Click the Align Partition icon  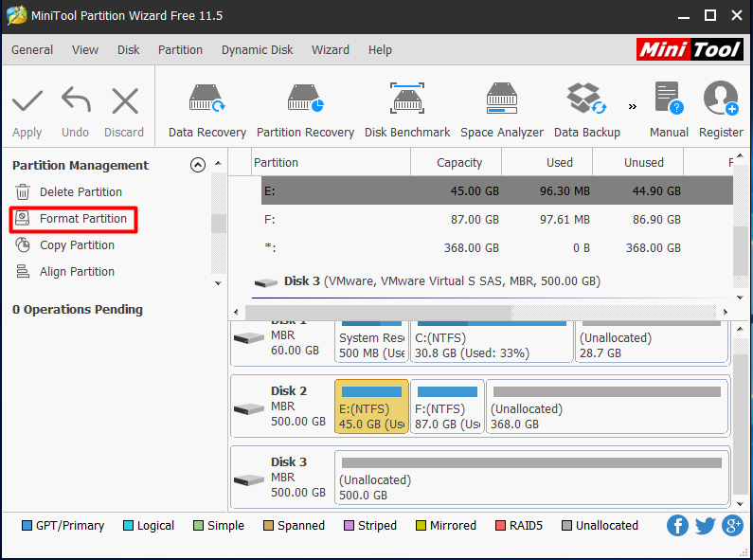tap(23, 271)
